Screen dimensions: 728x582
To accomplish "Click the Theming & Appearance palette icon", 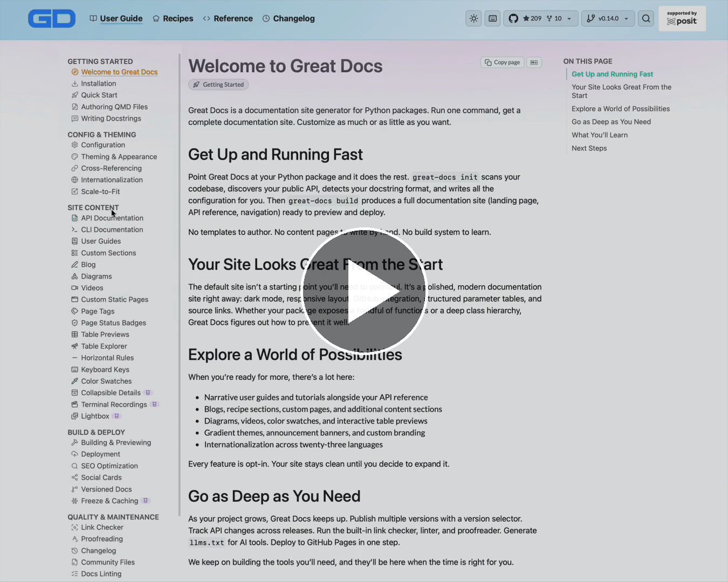I will (75, 157).
